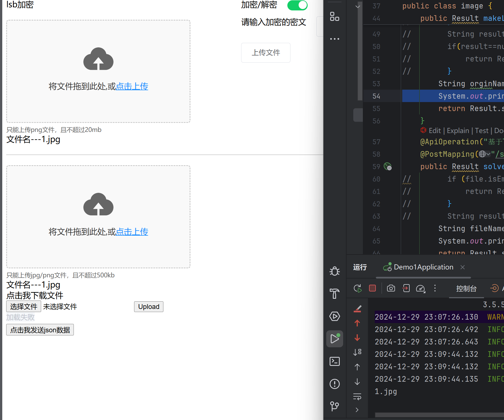Open the Services tool window icon

[335, 316]
